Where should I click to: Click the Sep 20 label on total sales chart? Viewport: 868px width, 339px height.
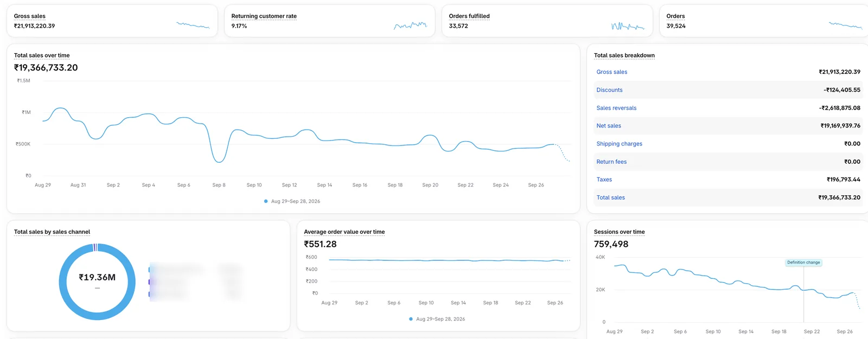pos(430,185)
